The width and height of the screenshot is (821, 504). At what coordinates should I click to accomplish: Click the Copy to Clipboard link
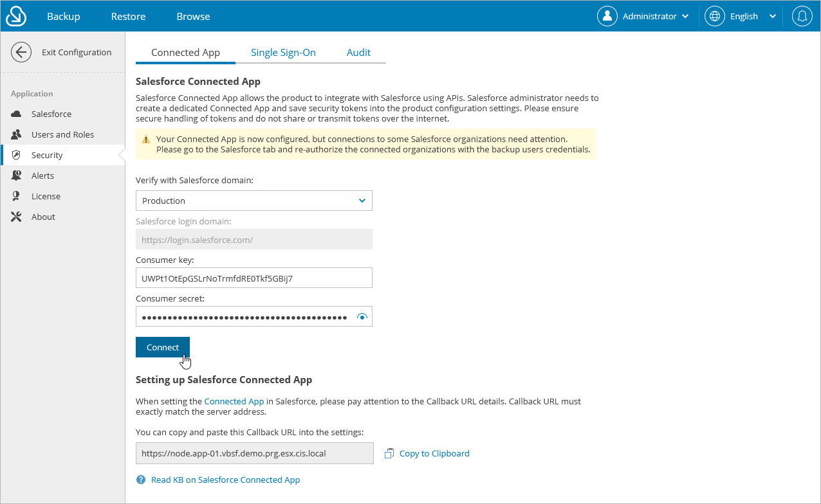(434, 453)
